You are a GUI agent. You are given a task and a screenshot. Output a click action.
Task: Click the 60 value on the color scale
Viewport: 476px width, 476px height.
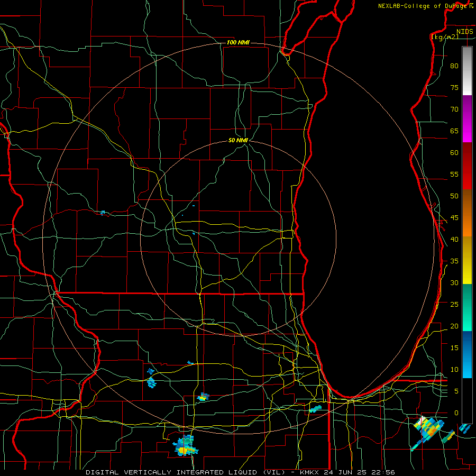tap(454, 153)
